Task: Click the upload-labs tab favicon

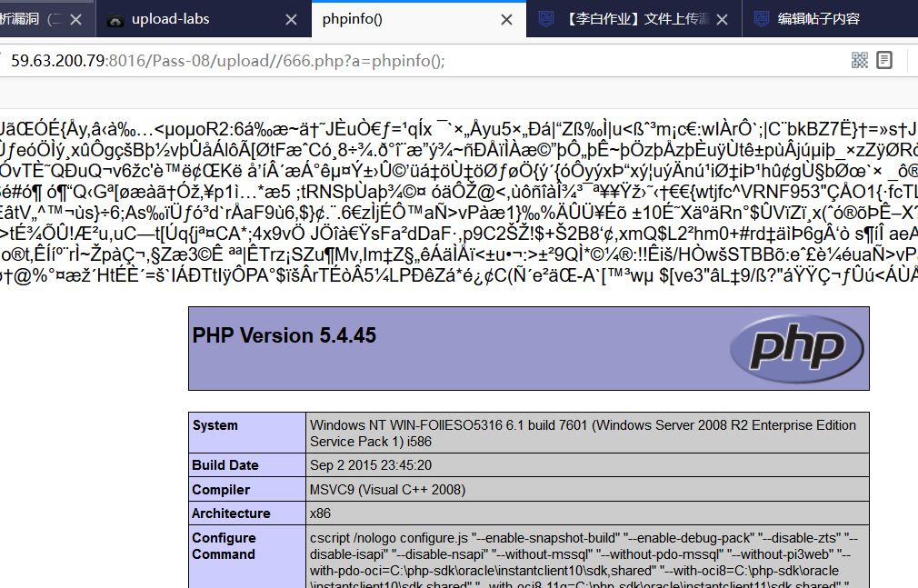Action: coord(115,21)
